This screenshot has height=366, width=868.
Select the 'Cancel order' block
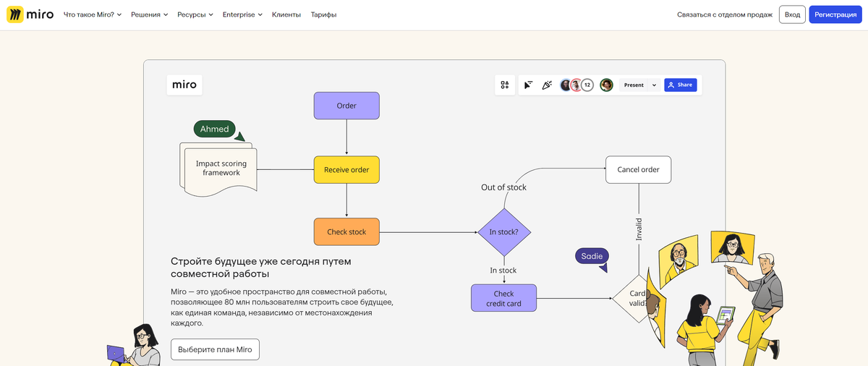638,169
